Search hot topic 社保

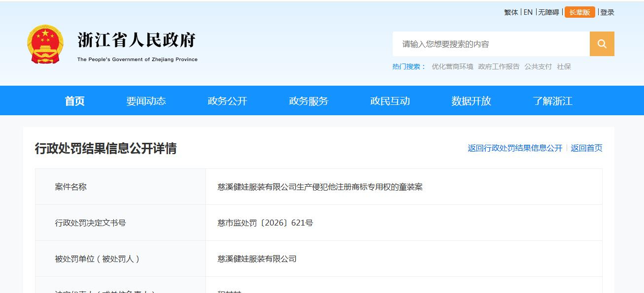point(564,66)
